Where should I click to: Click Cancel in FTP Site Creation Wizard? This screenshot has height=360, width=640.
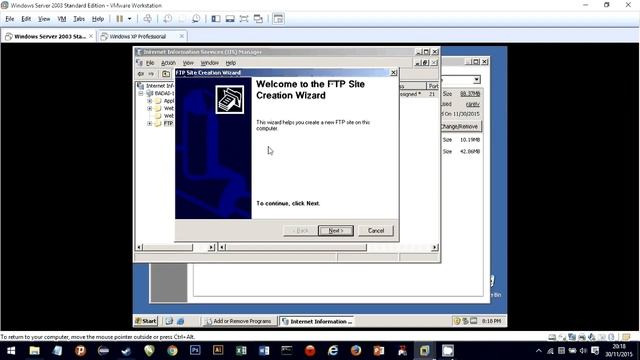(x=376, y=231)
